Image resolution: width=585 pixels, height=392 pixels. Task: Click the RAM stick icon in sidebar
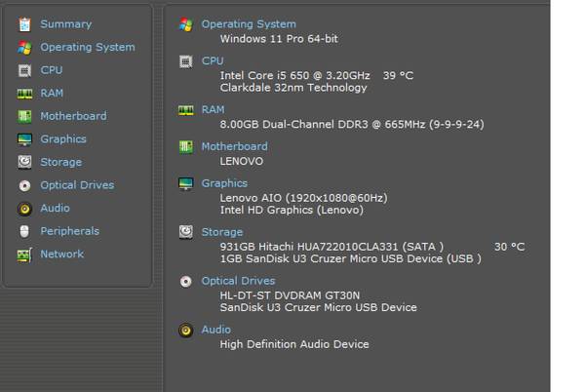click(24, 94)
